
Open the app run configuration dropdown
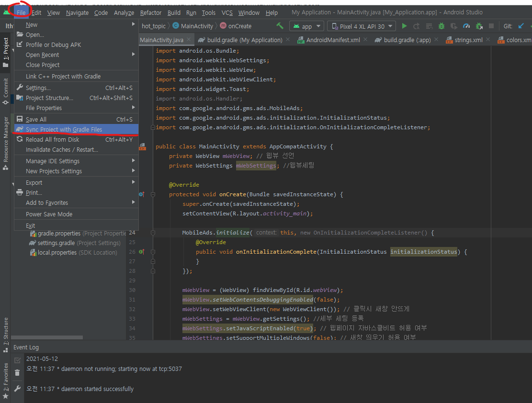coord(307,26)
